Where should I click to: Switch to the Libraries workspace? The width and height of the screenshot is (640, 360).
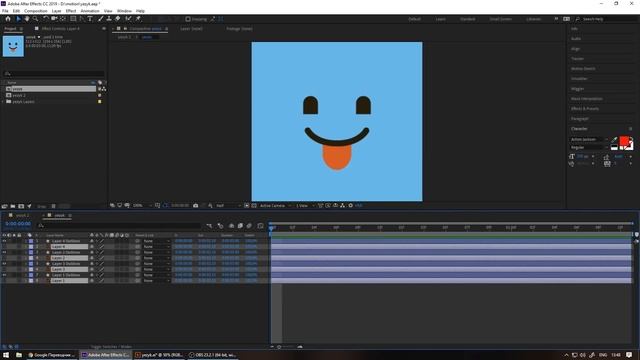[x=533, y=19]
